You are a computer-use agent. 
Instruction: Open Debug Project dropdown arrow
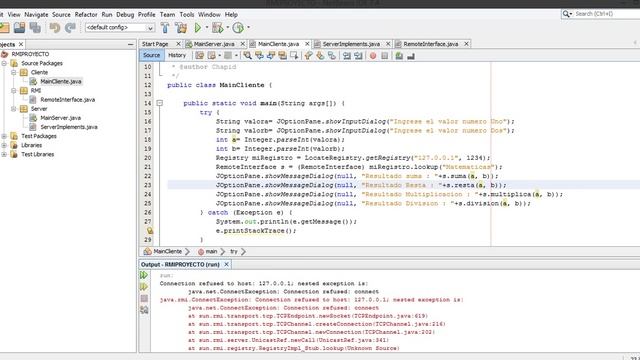[x=227, y=27]
